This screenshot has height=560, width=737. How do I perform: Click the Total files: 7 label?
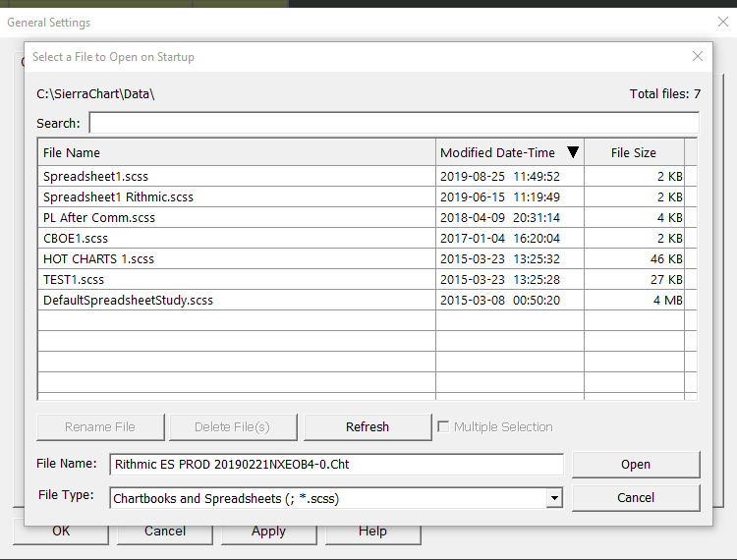665,94
